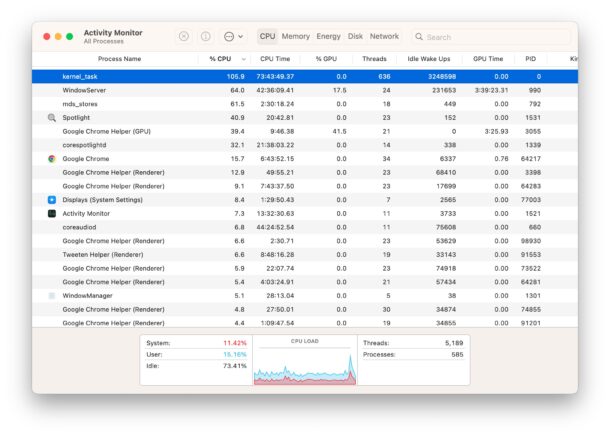
Task: Click the Activity Monitor process icon
Action: click(52, 213)
